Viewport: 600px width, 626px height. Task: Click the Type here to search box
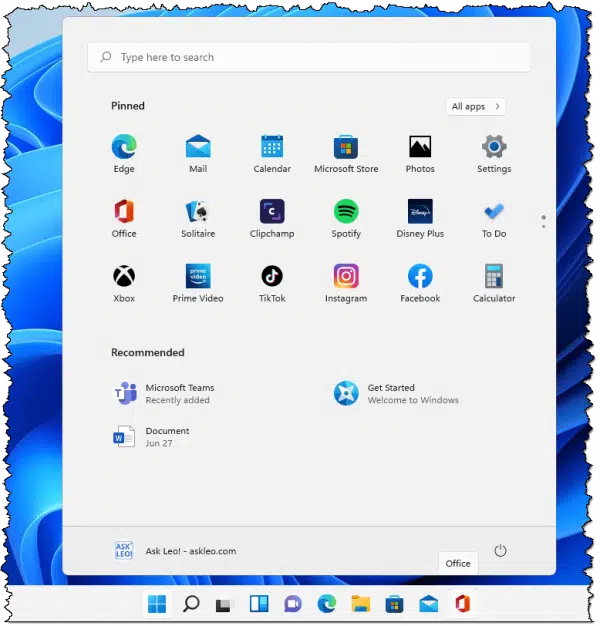point(309,57)
